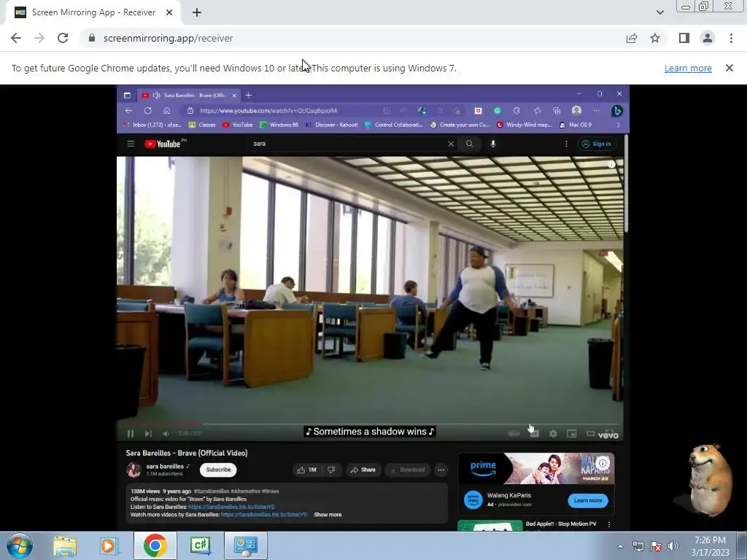
Task: Sign in to YouTube
Action: tap(597, 144)
